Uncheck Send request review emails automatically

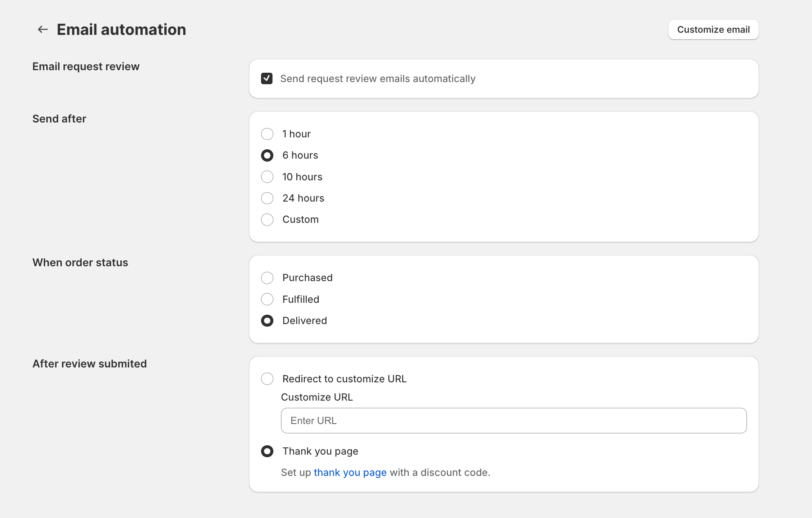coord(267,79)
